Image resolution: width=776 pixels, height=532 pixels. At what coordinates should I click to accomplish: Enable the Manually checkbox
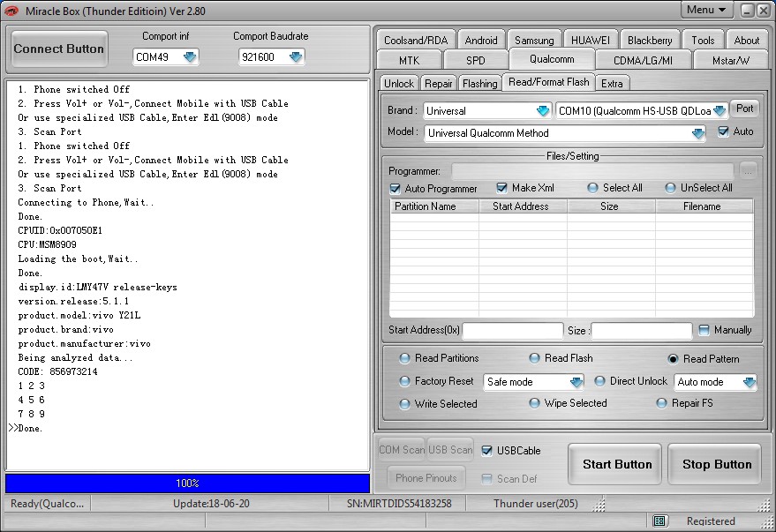(x=704, y=330)
